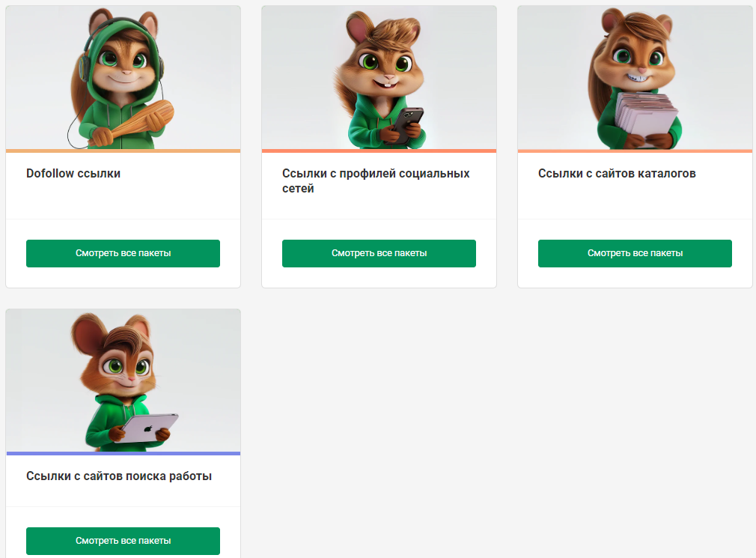Click the smartphone held by the chipmunk
The width and height of the screenshot is (756, 558).
[409, 124]
